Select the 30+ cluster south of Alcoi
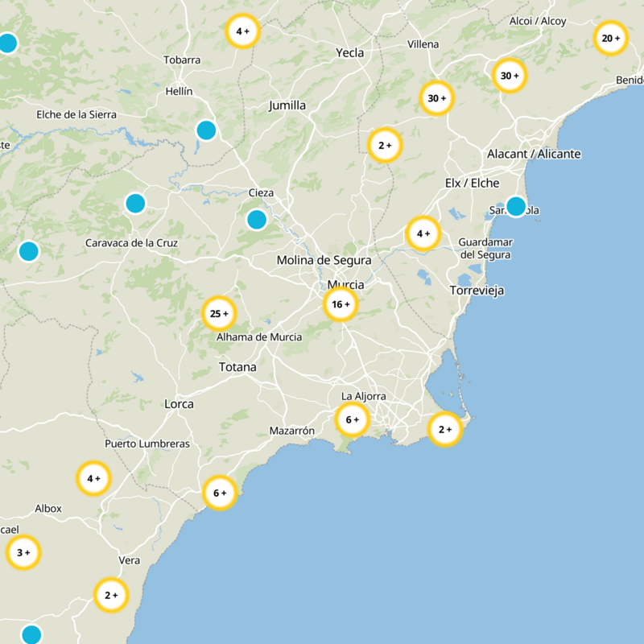Viewport: 644px width, 644px height. pyautogui.click(x=509, y=76)
